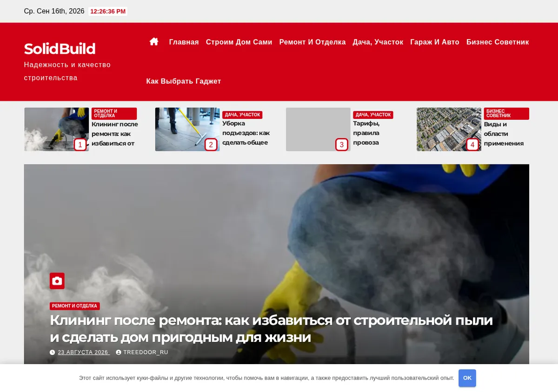The height and width of the screenshot is (392, 558).
Task: Click the author icon beside TREEDOOR_RU
Action: (119, 353)
